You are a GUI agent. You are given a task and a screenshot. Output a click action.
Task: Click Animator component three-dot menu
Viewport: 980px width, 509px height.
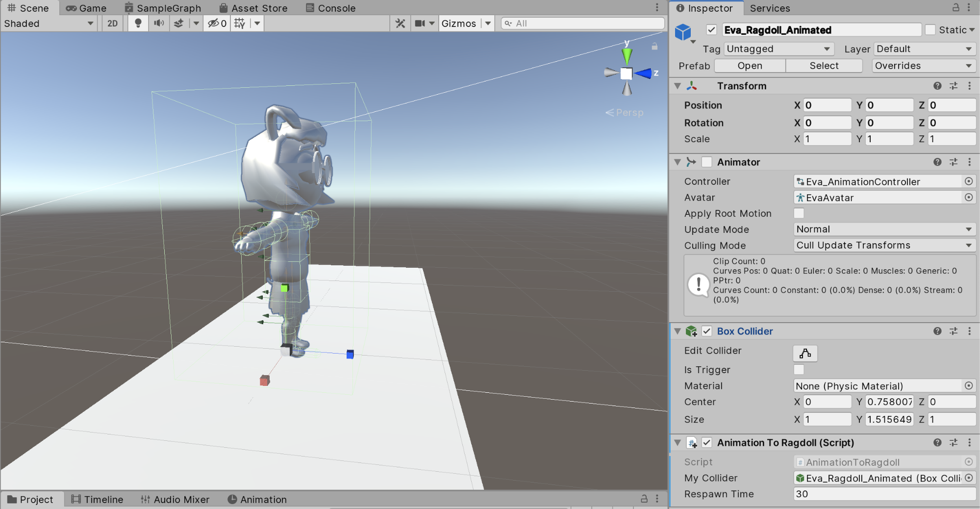click(x=969, y=162)
